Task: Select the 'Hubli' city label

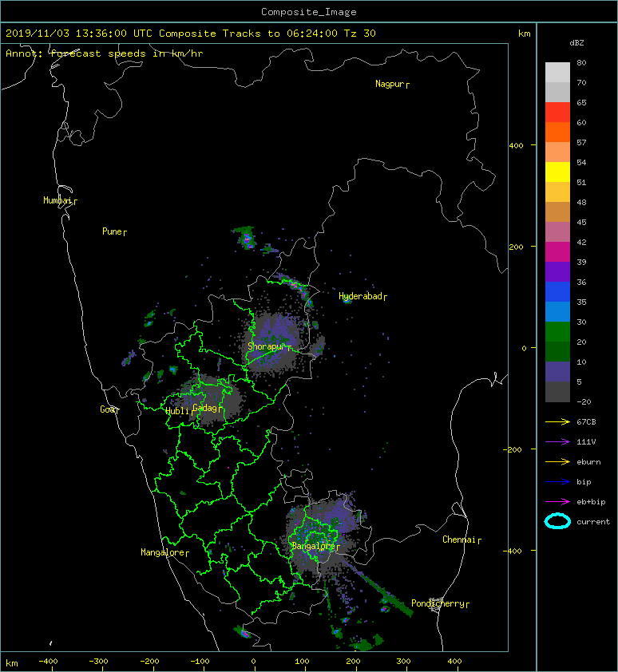Action: point(177,411)
